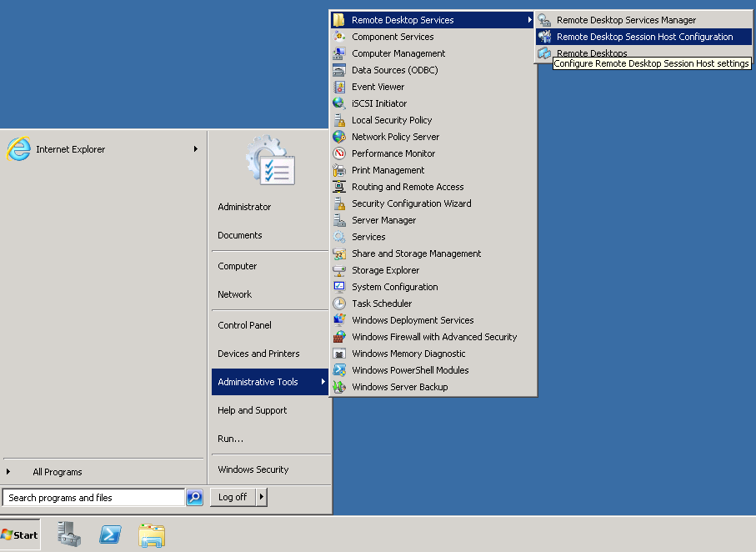Viewport: 756px width, 552px height.
Task: Click the Remote Desktop Session Host Configuration icon
Action: [544, 37]
